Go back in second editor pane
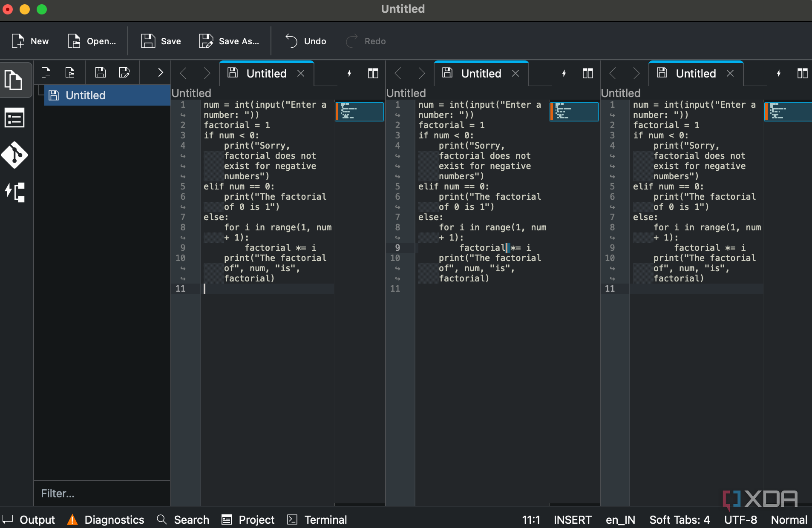 [398, 74]
